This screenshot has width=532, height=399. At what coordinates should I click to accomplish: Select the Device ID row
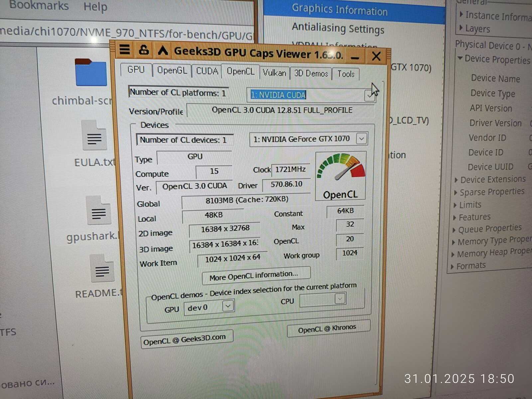(x=485, y=152)
